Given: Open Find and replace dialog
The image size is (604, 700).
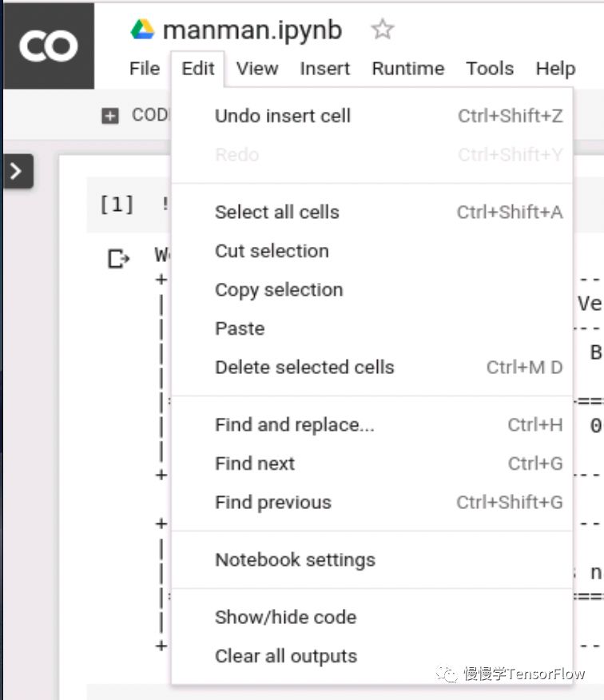Looking at the screenshot, I should pos(294,425).
